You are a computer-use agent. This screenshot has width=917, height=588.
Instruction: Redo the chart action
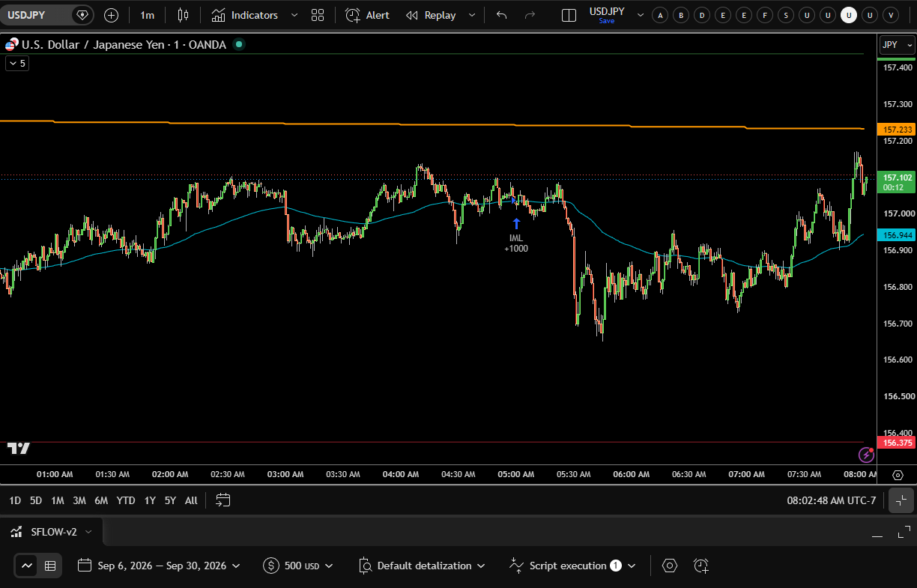pyautogui.click(x=530, y=15)
